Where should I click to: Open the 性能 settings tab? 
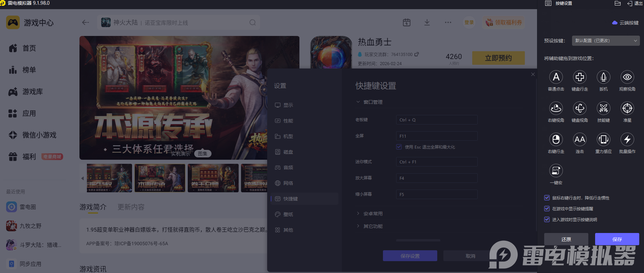[305, 121]
